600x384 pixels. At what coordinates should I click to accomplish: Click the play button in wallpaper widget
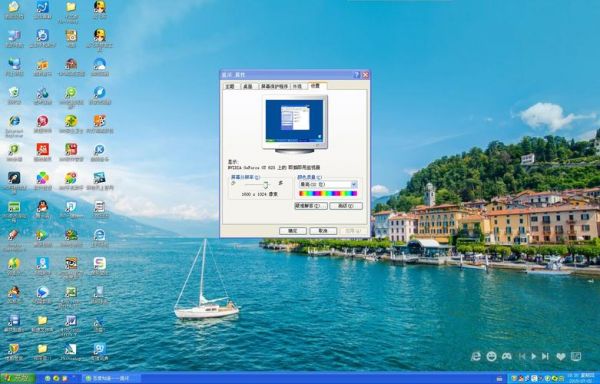tap(534, 356)
